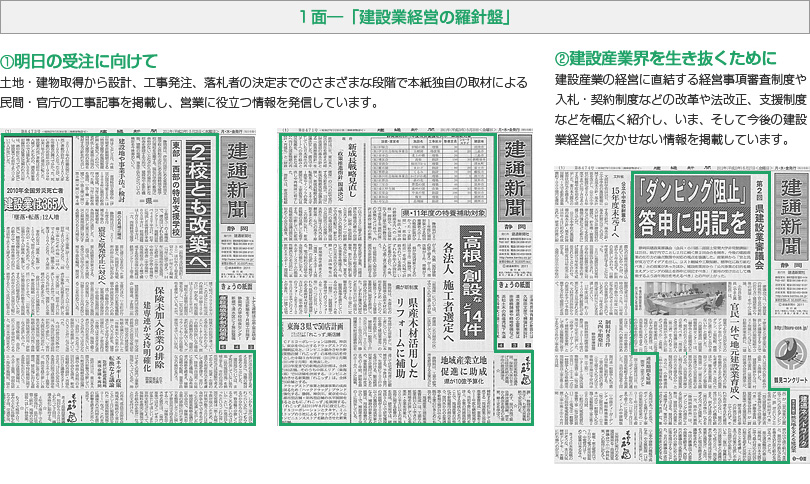Click the headline 15年度末完了へ
Image resolution: width=810 pixels, height=484 pixels.
click(615, 213)
